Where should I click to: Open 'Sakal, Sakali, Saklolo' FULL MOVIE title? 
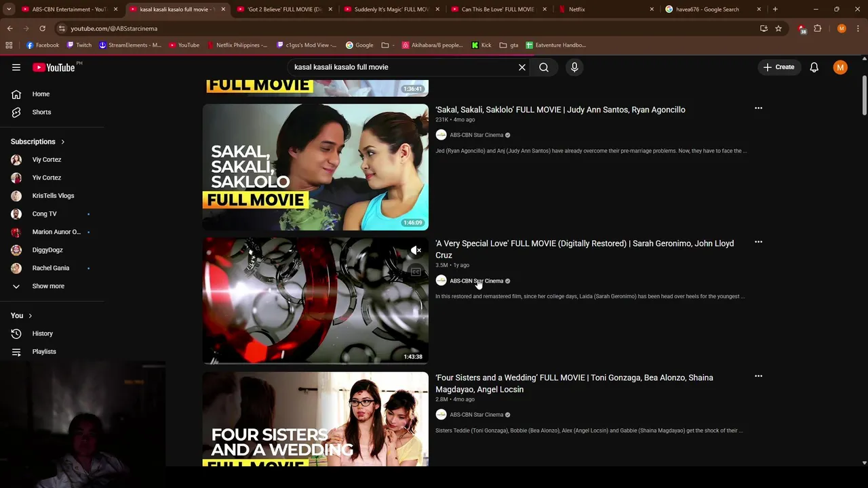click(x=560, y=110)
